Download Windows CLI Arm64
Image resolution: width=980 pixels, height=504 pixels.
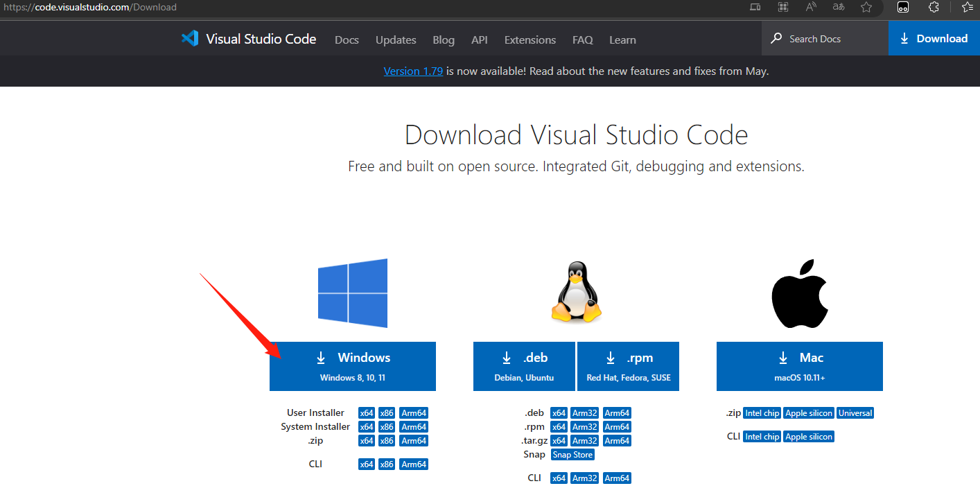[x=414, y=464]
